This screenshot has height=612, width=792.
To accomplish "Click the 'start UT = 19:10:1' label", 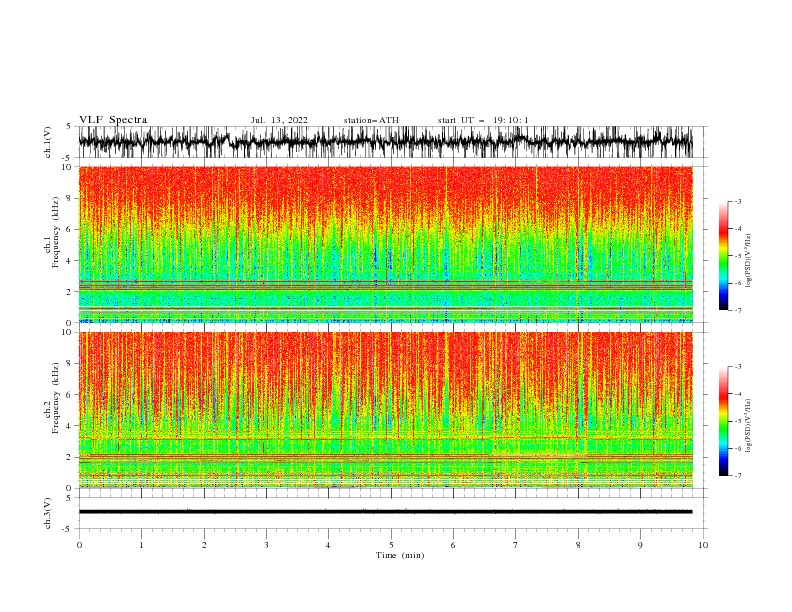I will [483, 120].
